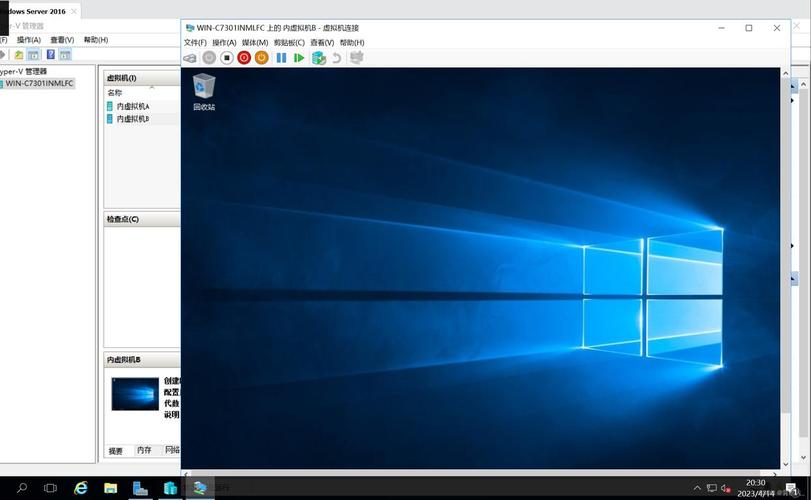Create a checkpoint with the toolbar icon
The width and height of the screenshot is (811, 500).
[319, 58]
